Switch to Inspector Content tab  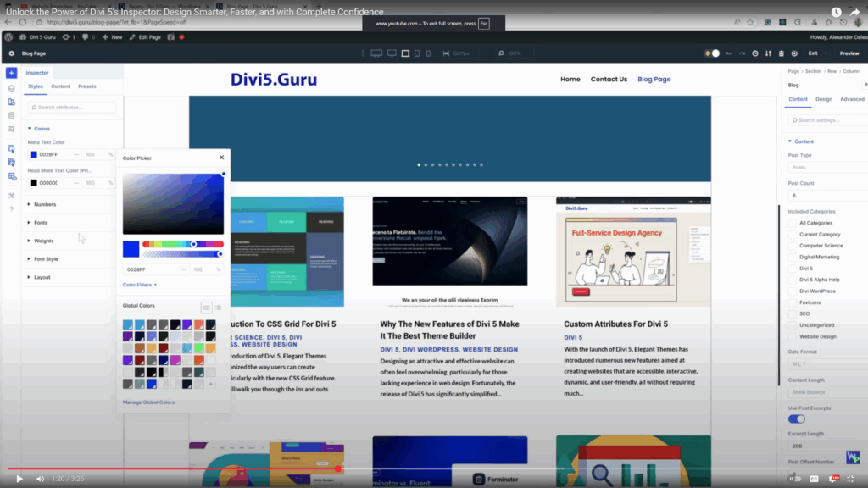click(60, 86)
